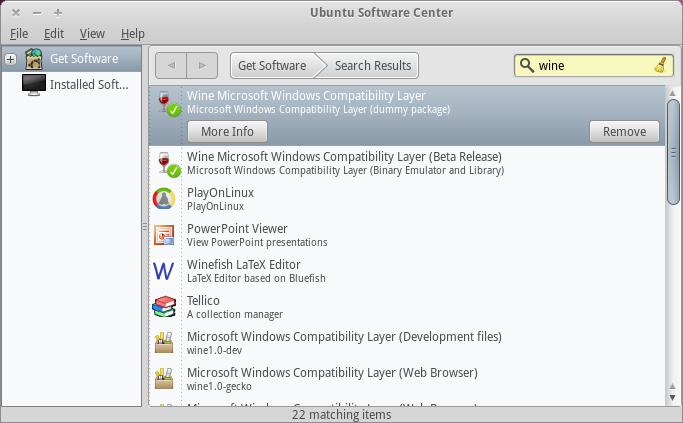683x423 pixels.
Task: Open the Edit menu
Action: click(x=54, y=34)
